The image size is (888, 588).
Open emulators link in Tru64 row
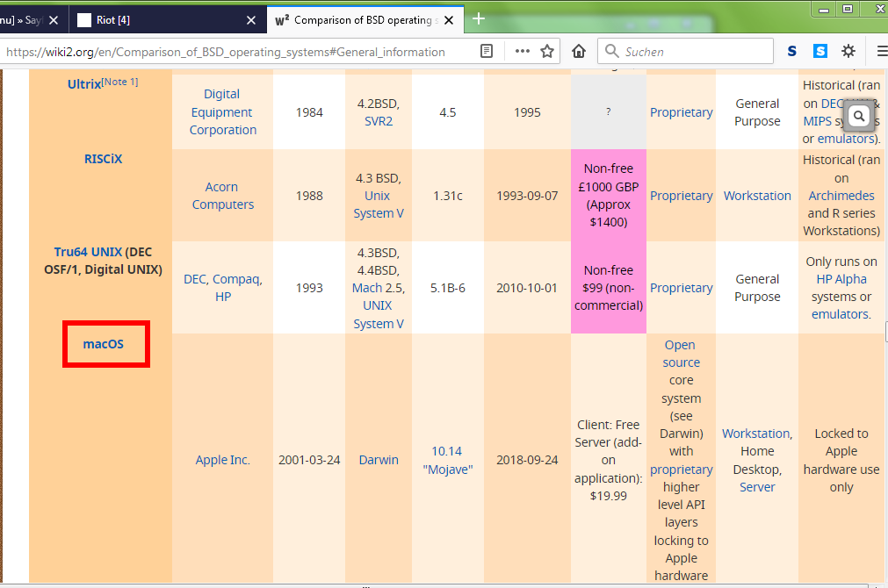click(840, 314)
